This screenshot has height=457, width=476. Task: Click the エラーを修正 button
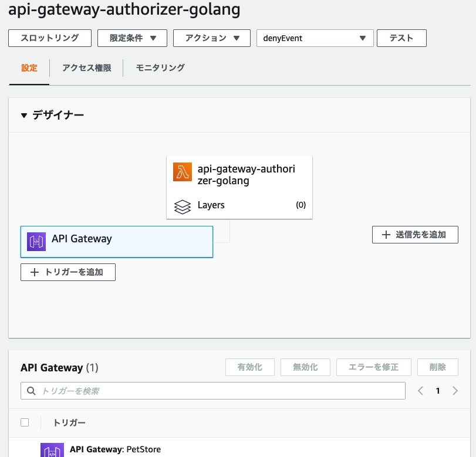(x=374, y=367)
